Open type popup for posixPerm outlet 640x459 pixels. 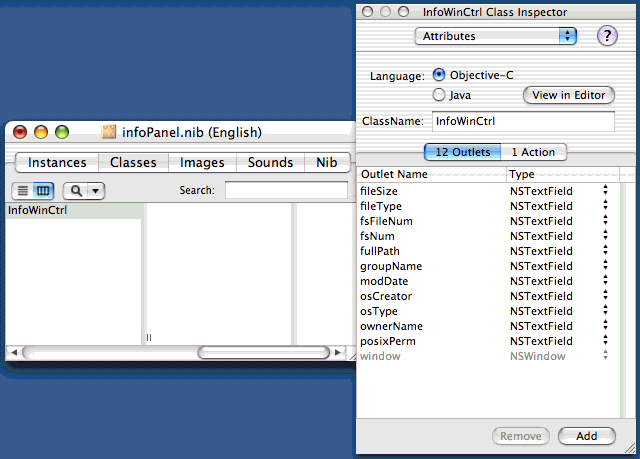coord(605,341)
